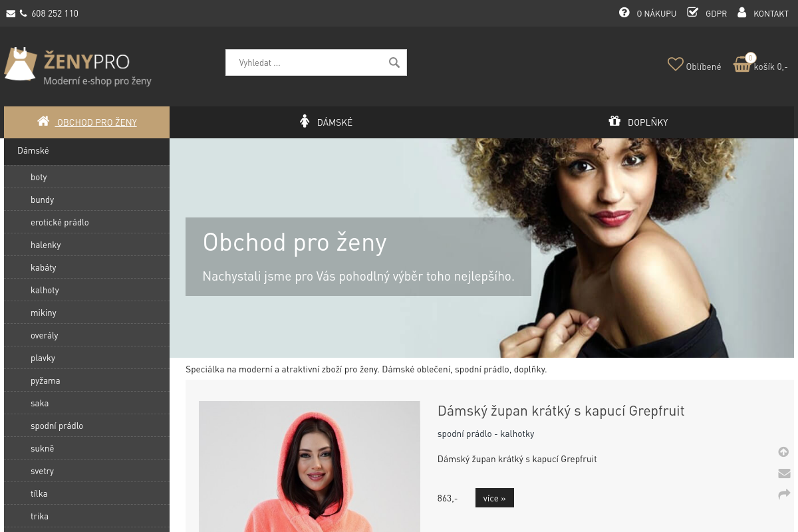798x532 pixels.
Task: Click inside the Vyhledat search field
Action: (x=306, y=62)
